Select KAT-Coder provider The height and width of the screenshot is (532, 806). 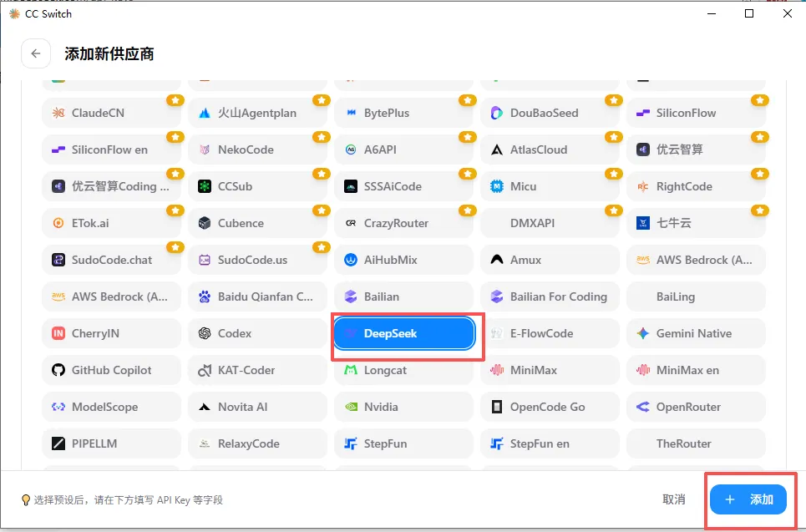tap(257, 370)
